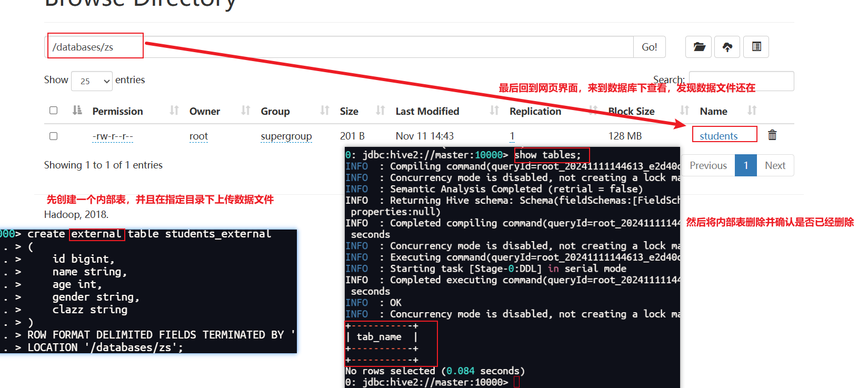
Task: Click the Owner column header
Action: 205,111
